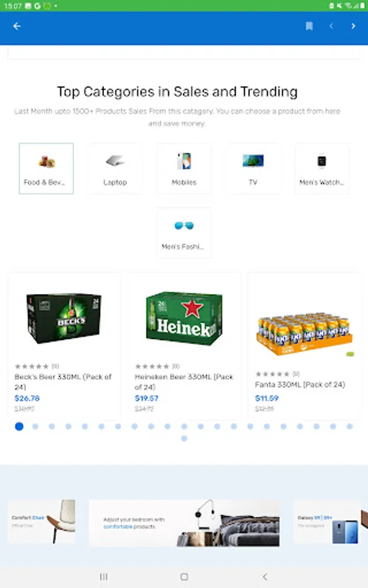
Task: Select the Food & Bev category
Action: coord(46,169)
